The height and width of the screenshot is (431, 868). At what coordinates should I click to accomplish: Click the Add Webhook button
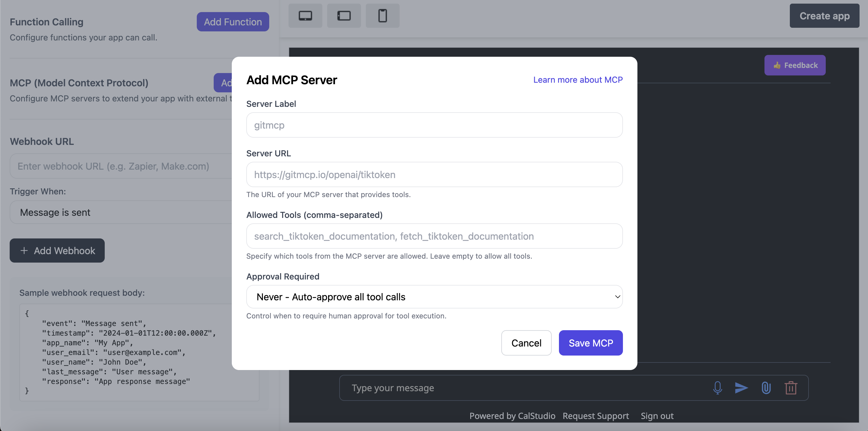(x=57, y=251)
